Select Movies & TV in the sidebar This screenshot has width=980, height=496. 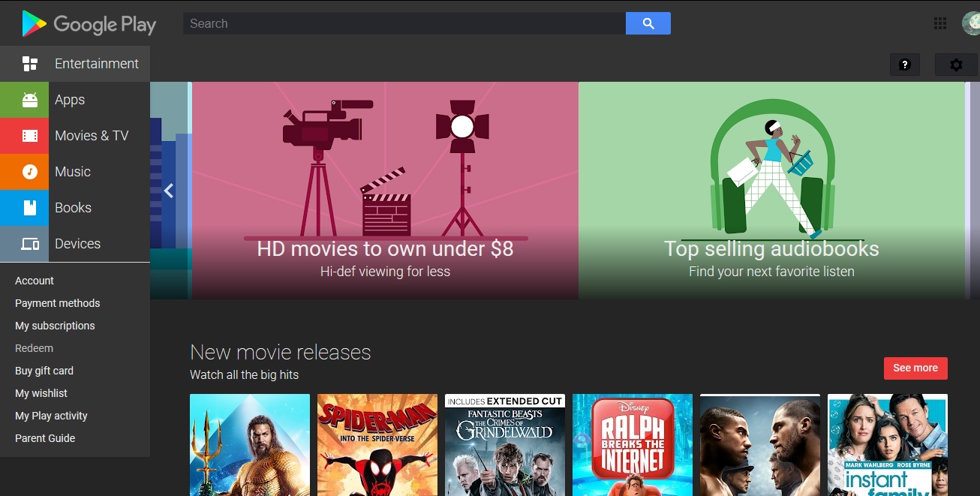[x=75, y=136]
